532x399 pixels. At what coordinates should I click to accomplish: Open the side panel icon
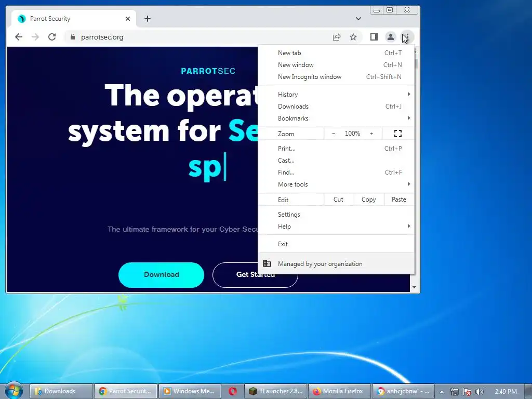[x=374, y=37]
